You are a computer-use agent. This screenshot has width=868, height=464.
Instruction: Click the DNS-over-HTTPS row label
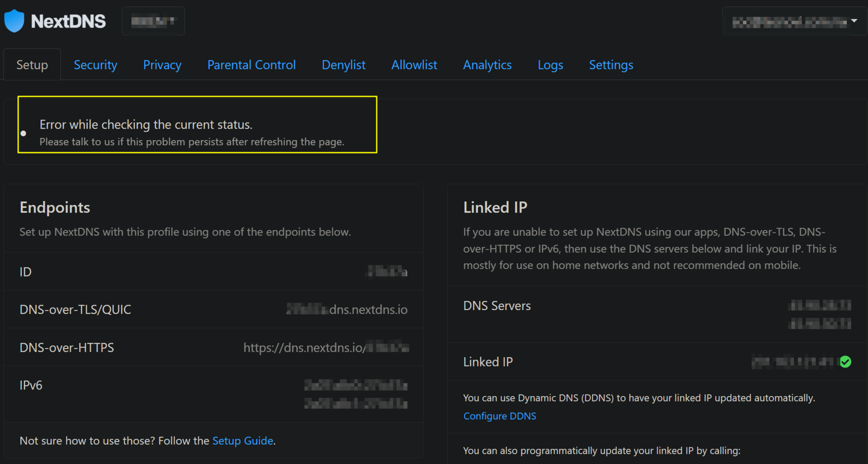[67, 347]
